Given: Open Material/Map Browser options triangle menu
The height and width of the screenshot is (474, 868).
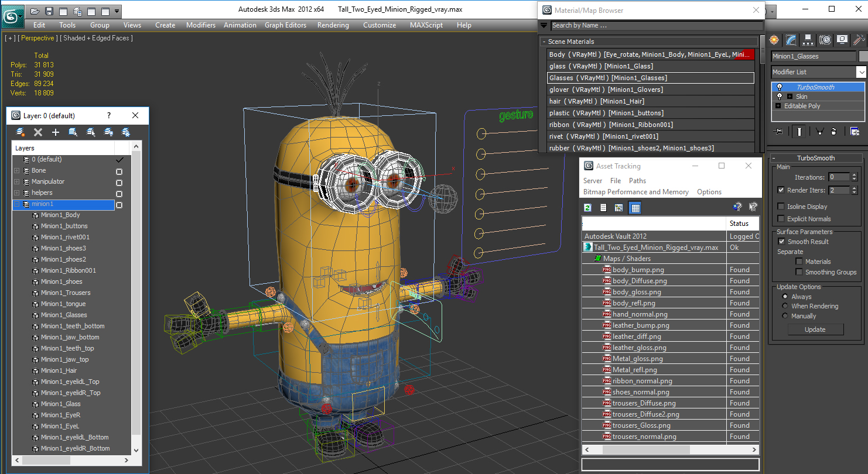Looking at the screenshot, I should coord(544,25).
